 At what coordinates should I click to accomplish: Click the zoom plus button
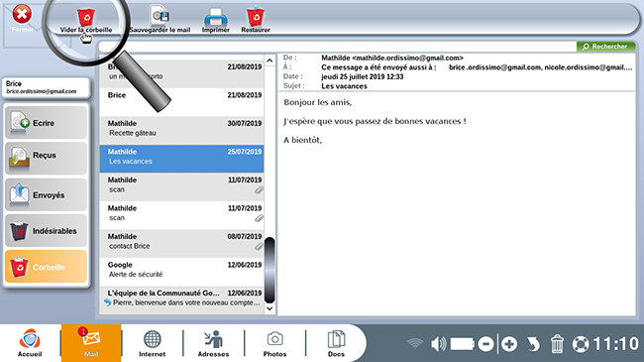(x=509, y=344)
